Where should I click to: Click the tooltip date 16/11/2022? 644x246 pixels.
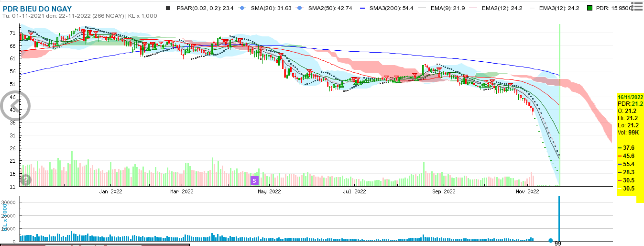point(631,97)
